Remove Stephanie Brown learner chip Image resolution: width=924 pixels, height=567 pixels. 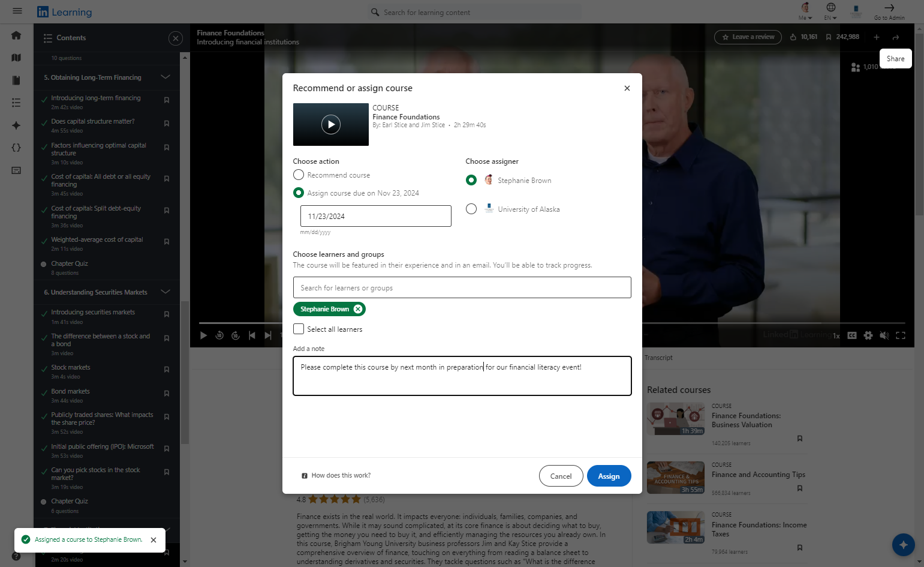coord(358,309)
